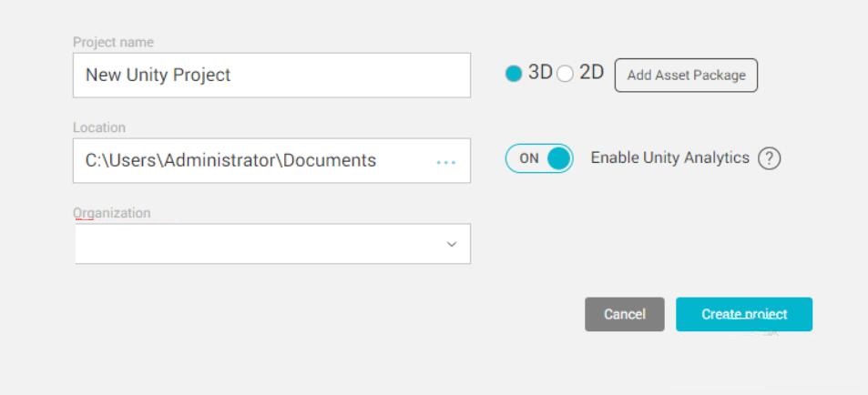This screenshot has height=395, width=868.
Task: Click the Cancel button
Action: (x=625, y=314)
